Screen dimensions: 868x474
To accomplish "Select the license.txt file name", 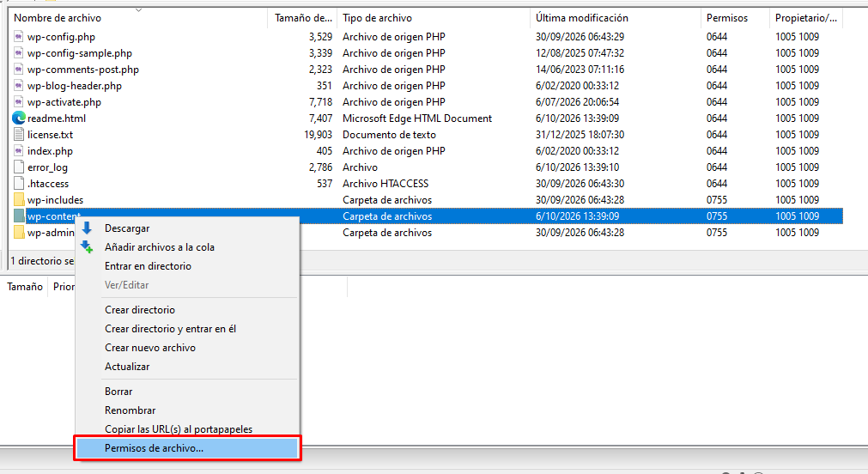I will point(50,135).
